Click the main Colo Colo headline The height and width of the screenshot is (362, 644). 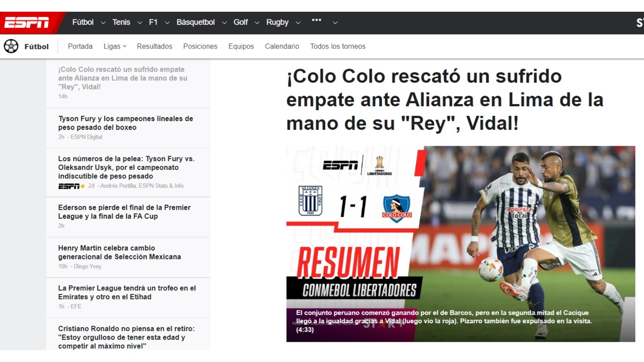[445, 100]
